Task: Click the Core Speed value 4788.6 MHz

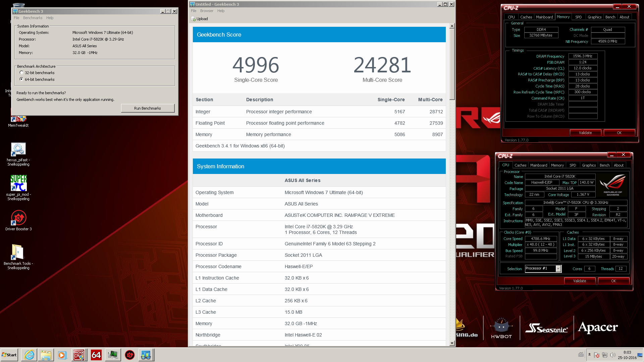Action: pyautogui.click(x=541, y=239)
